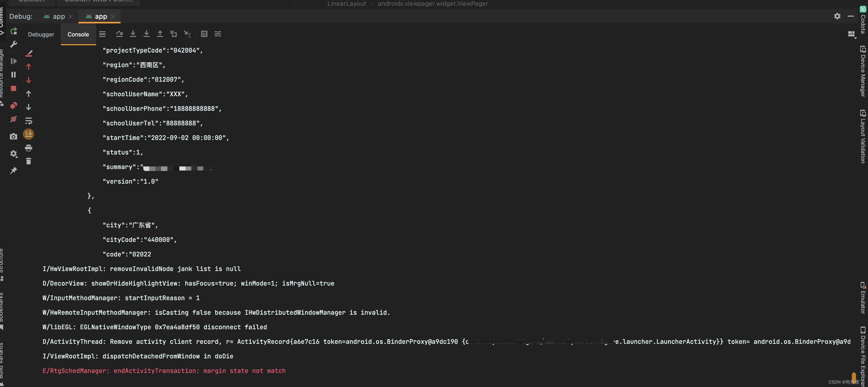This screenshot has height=387, width=868.
Task: Click the Rerun app debug icon
Action: (14, 31)
